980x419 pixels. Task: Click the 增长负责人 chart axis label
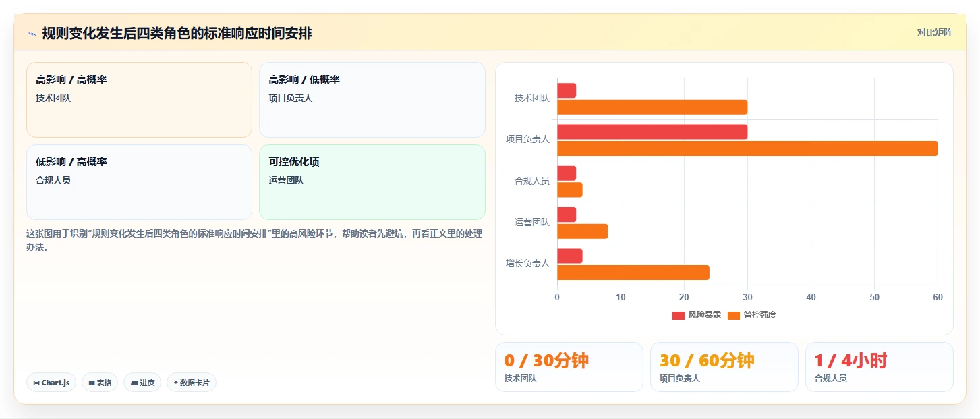pyautogui.click(x=528, y=264)
